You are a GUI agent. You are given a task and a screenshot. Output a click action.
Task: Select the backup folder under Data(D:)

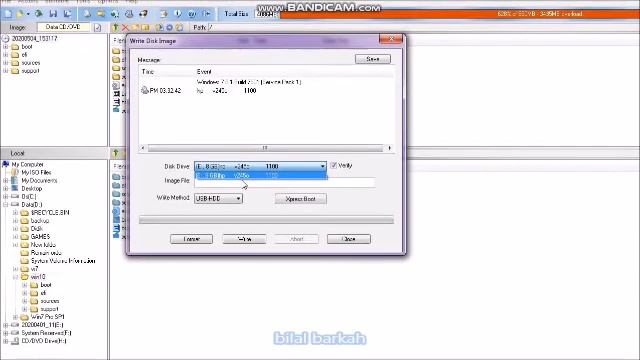tap(40, 221)
